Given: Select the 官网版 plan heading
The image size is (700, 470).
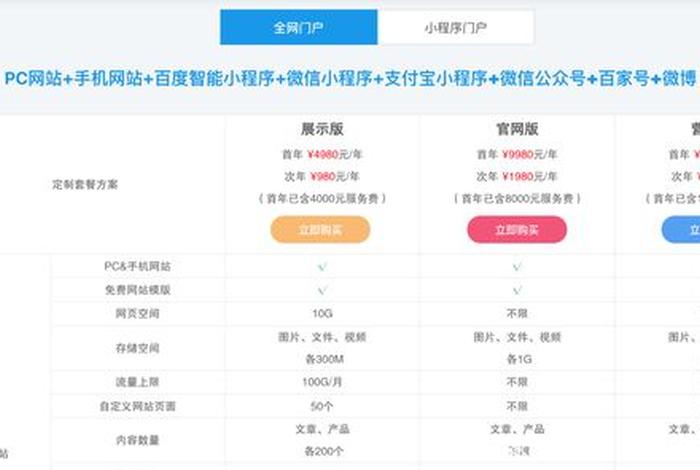Looking at the screenshot, I should [517, 129].
